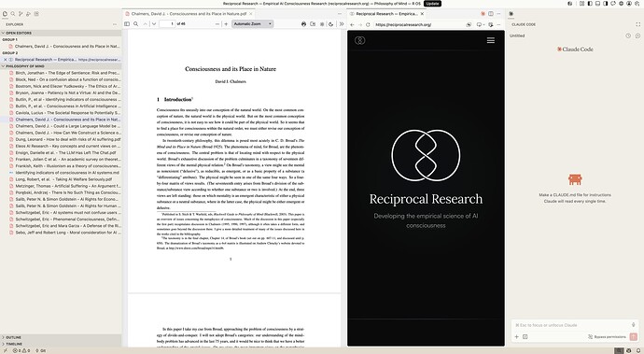The height and width of the screenshot is (354, 644).
Task: Open Identifying indicators of consciousness markdown file
Action: pos(61,173)
